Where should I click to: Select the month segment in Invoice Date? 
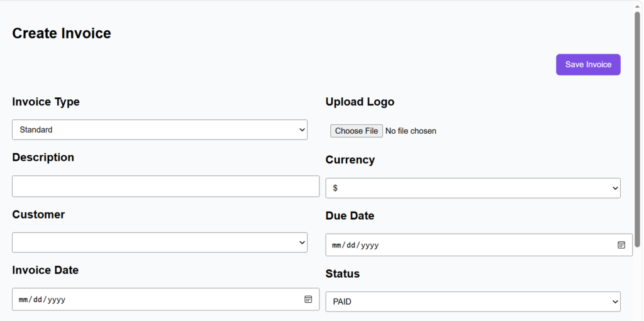[23, 300]
